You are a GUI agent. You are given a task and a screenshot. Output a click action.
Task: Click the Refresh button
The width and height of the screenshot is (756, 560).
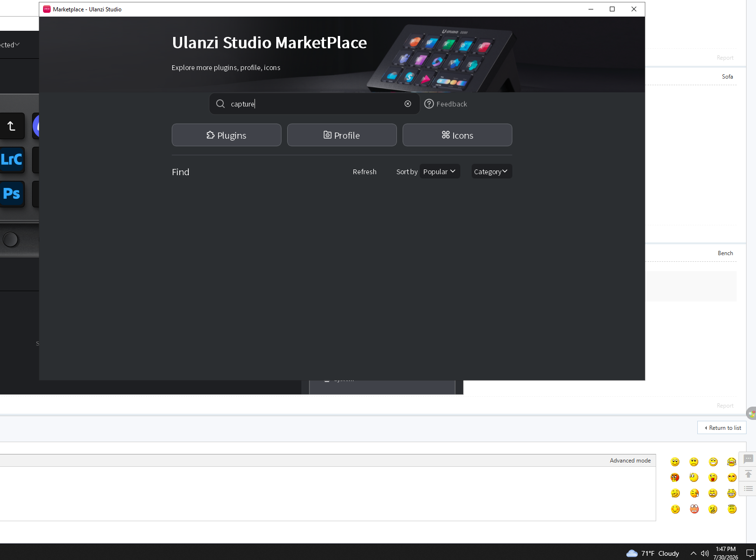click(365, 172)
